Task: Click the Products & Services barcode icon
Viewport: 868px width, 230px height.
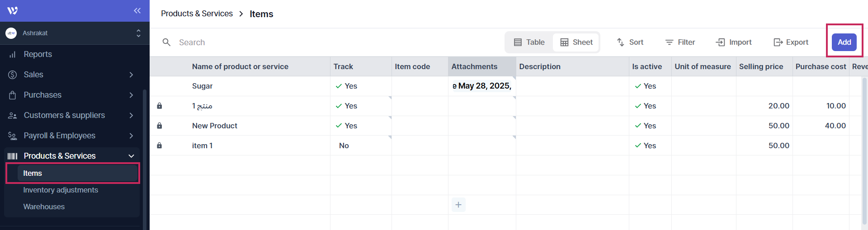Action: [x=13, y=156]
